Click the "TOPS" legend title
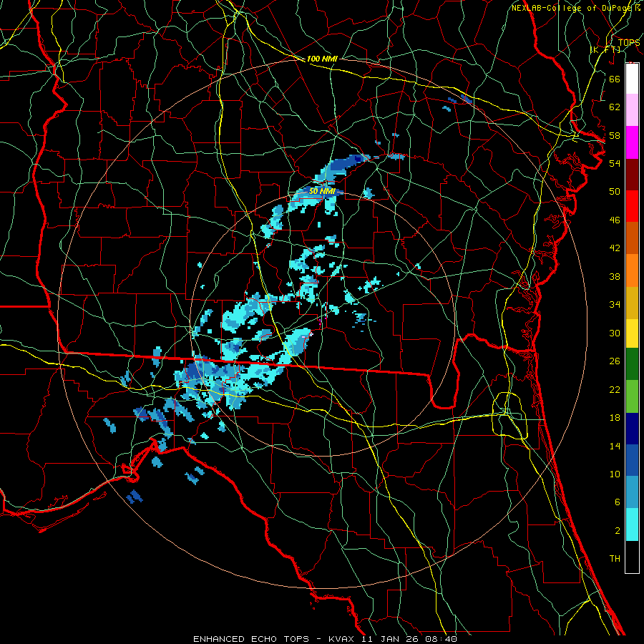This screenshot has height=644, width=644. coord(629,43)
